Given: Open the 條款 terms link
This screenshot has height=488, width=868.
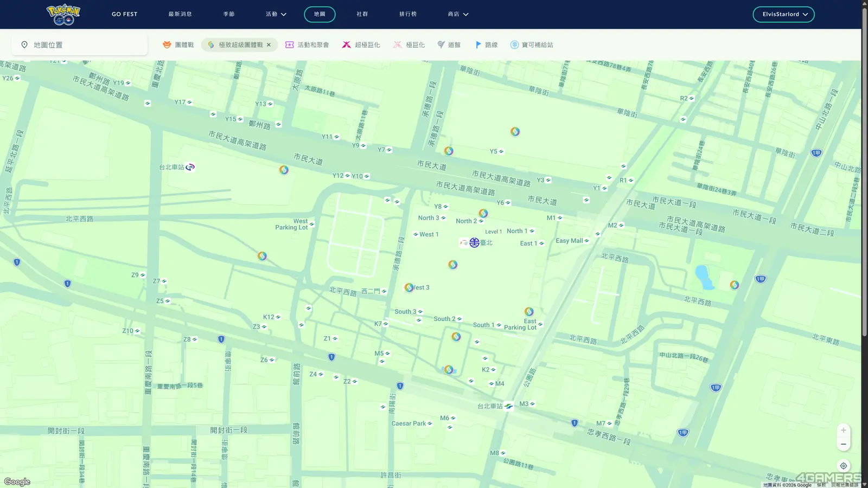Looking at the screenshot, I should coord(821,485).
